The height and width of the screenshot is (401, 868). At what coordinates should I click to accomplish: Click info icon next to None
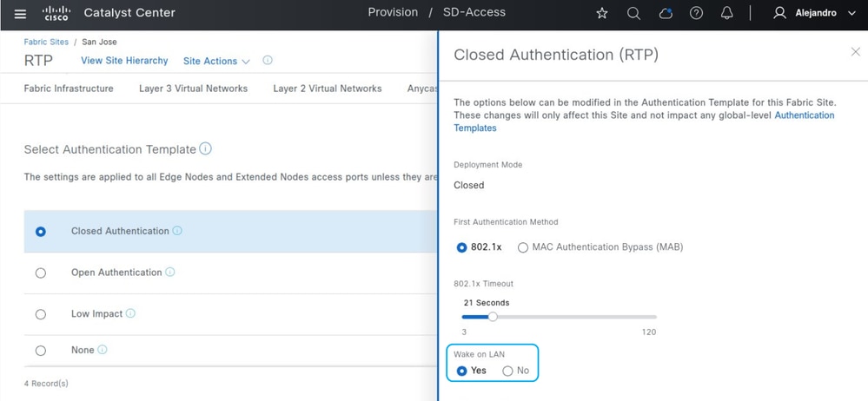click(x=103, y=350)
